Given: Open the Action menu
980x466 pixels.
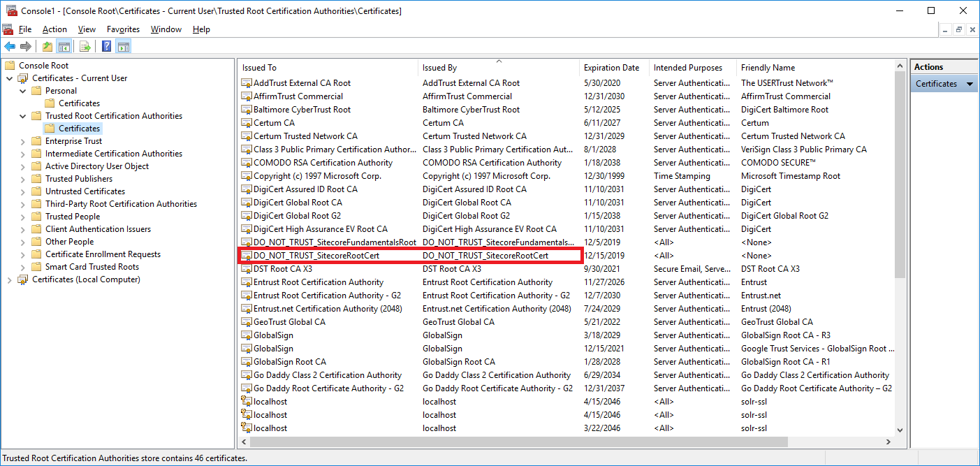Looking at the screenshot, I should pos(54,29).
